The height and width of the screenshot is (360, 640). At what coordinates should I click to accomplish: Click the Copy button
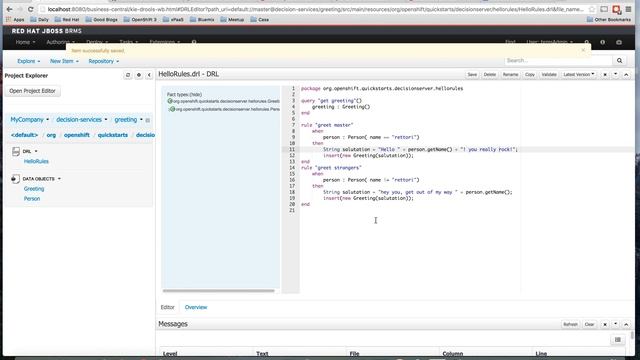coord(530,74)
